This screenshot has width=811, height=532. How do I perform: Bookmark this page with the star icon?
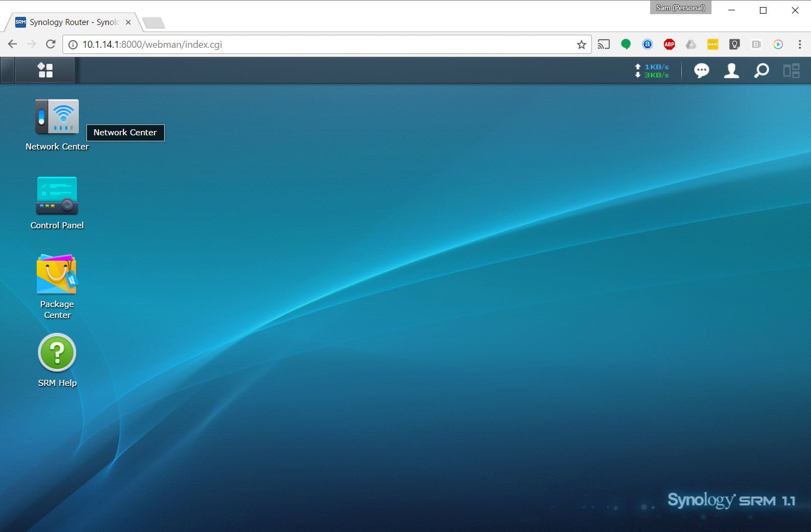coord(582,45)
